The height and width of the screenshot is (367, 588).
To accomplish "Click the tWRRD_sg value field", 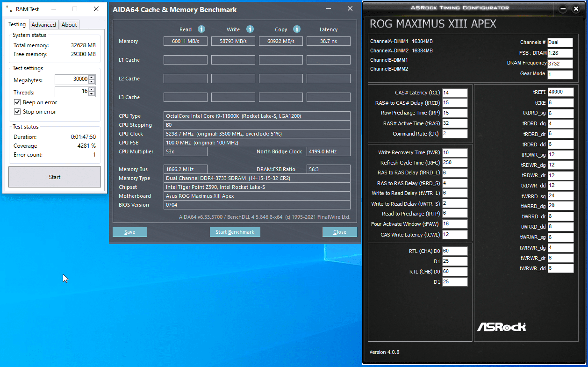I will coord(560,196).
